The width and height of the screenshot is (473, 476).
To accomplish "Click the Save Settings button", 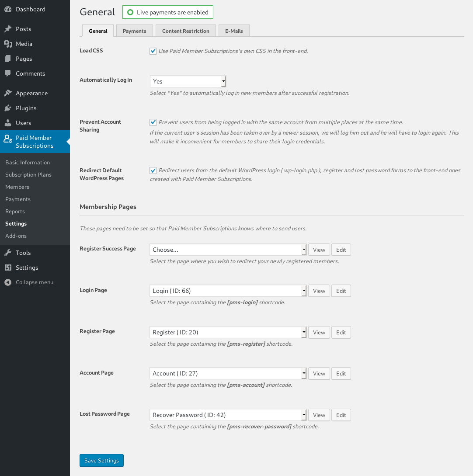I will click(x=101, y=460).
